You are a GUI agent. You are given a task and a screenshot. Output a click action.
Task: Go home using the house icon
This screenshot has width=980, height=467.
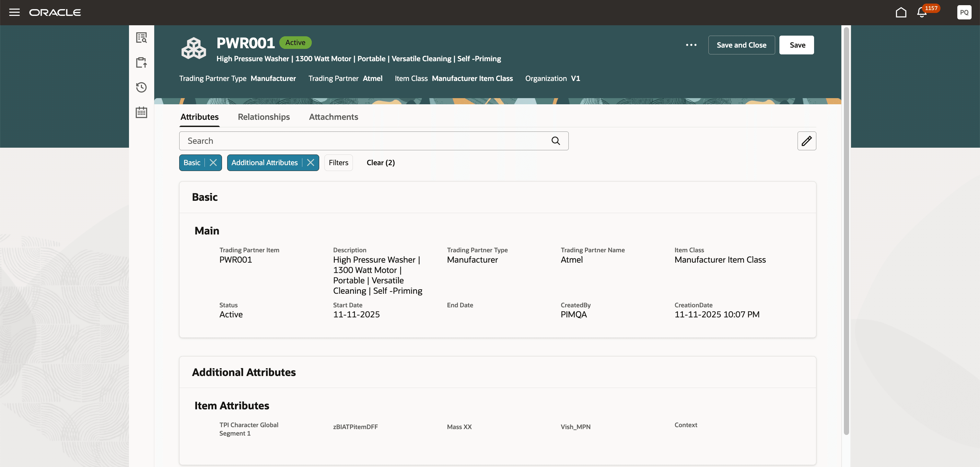(x=901, y=12)
